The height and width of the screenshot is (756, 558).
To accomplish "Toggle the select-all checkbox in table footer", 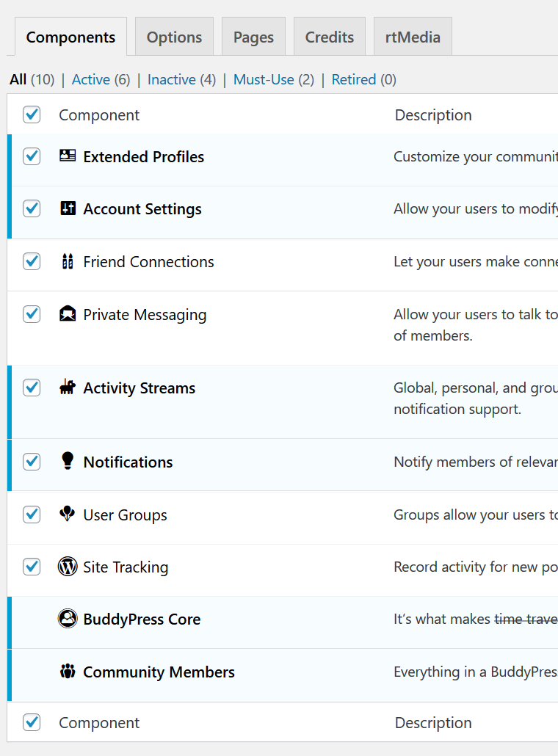I will click(x=32, y=722).
